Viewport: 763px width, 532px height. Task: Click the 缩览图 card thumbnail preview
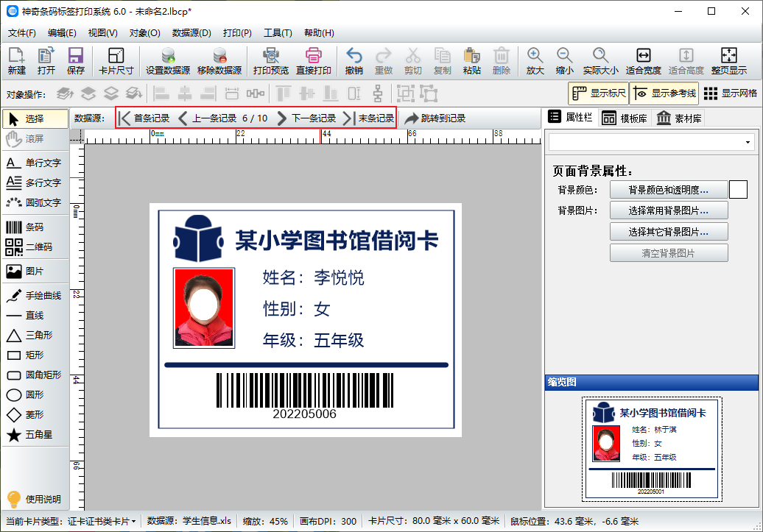click(x=652, y=450)
